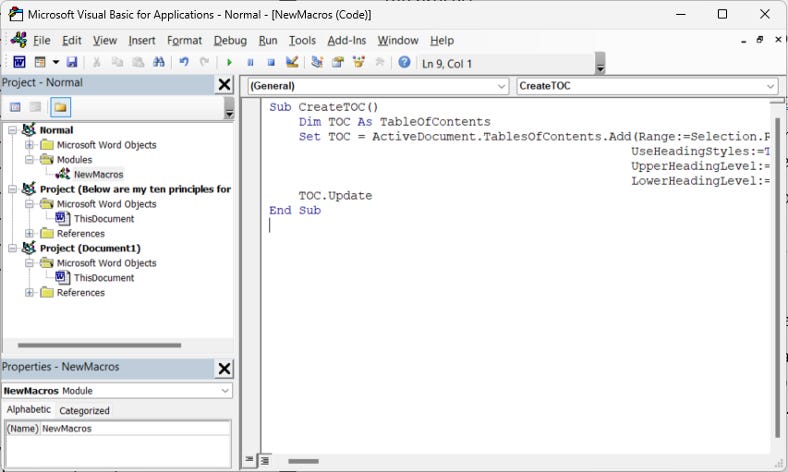Click the code window horizontal scrollbar
This screenshot has height=472, width=788.
[303, 461]
